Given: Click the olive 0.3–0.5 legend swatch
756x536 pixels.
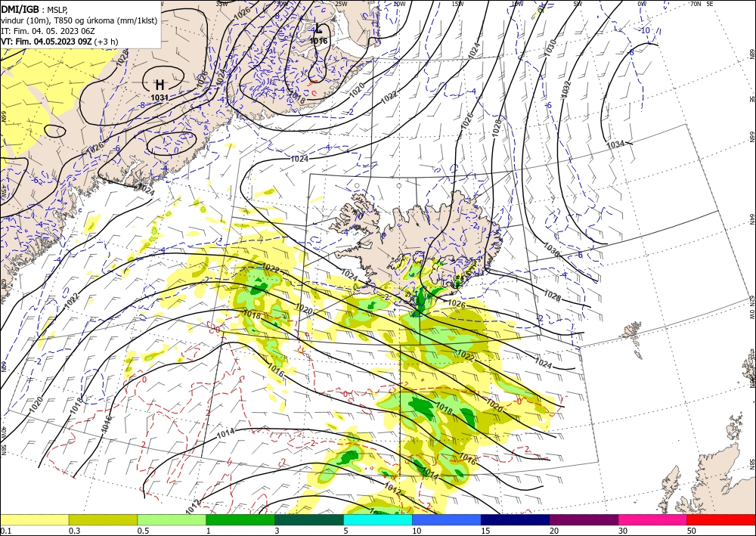Looking at the screenshot, I should (103, 519).
